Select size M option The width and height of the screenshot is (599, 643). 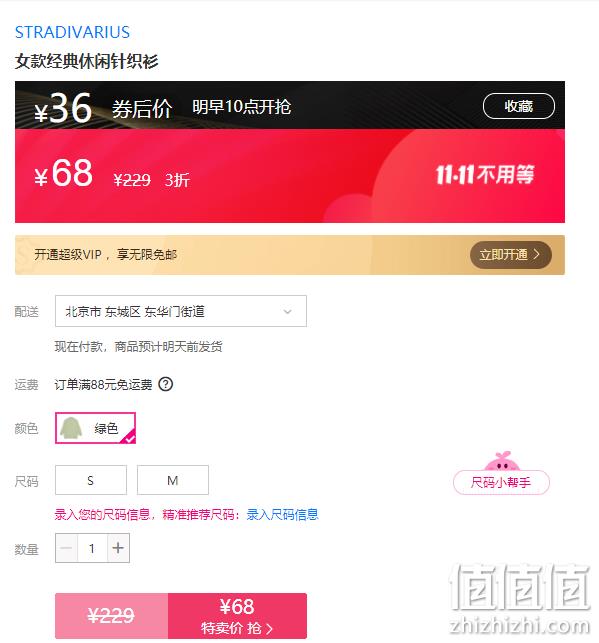point(173,480)
